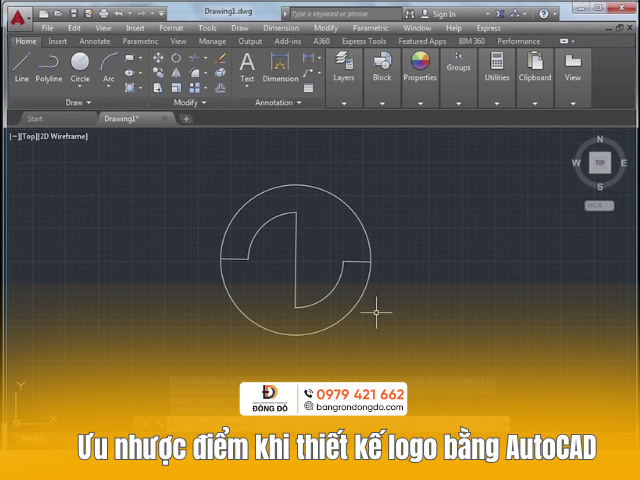
Task: Select the Rotate tool
Action: tap(176, 58)
